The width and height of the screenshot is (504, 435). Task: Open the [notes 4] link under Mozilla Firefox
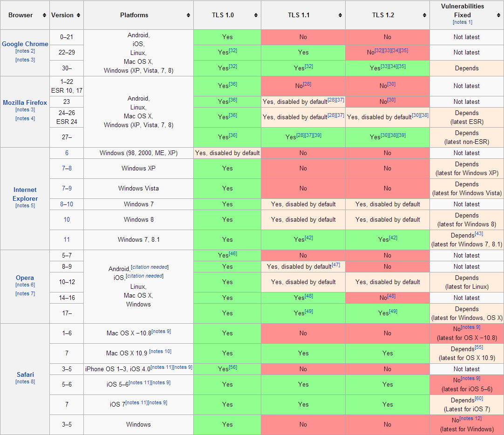click(25, 119)
